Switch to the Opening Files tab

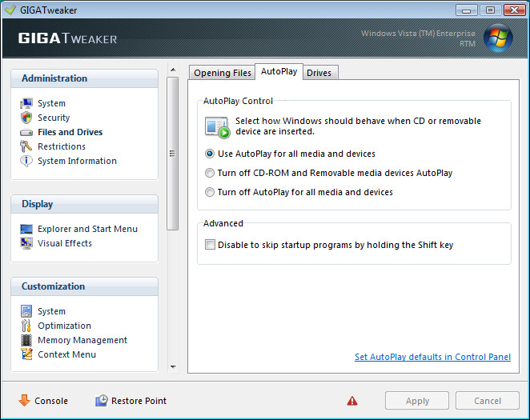(222, 73)
